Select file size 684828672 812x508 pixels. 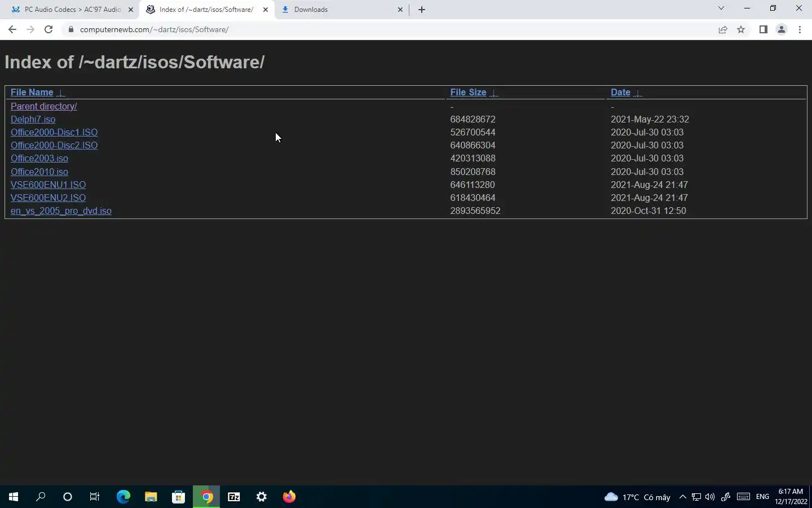(473, 119)
